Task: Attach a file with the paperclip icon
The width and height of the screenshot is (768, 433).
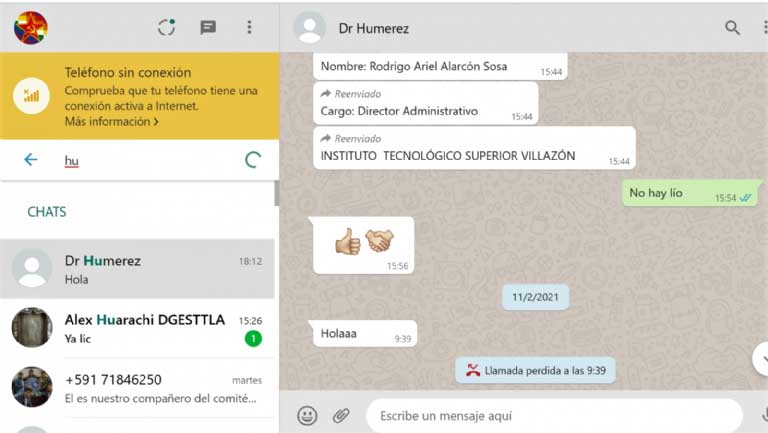Action: pos(341,414)
